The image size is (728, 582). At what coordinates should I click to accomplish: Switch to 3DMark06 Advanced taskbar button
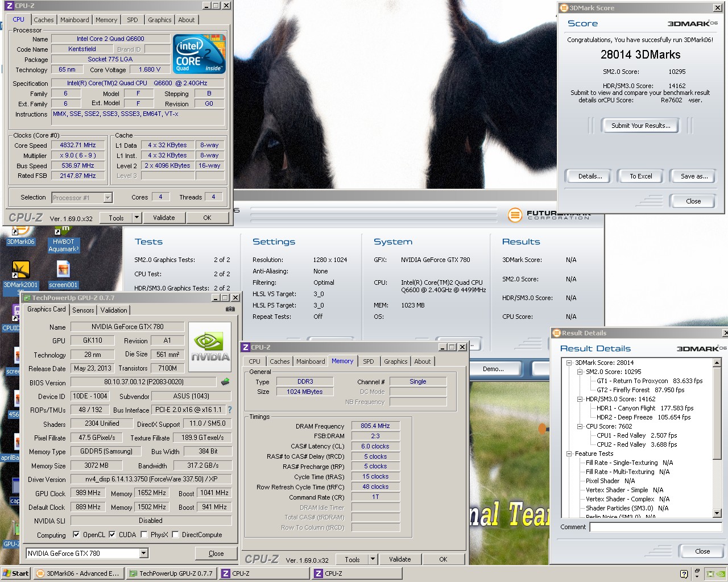78,573
